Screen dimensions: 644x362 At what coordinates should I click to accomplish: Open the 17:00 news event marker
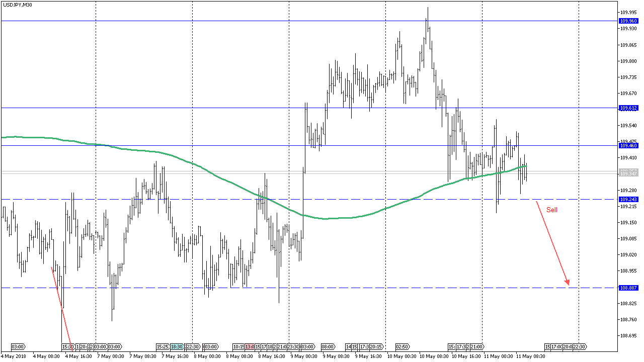pyautogui.click(x=556, y=347)
